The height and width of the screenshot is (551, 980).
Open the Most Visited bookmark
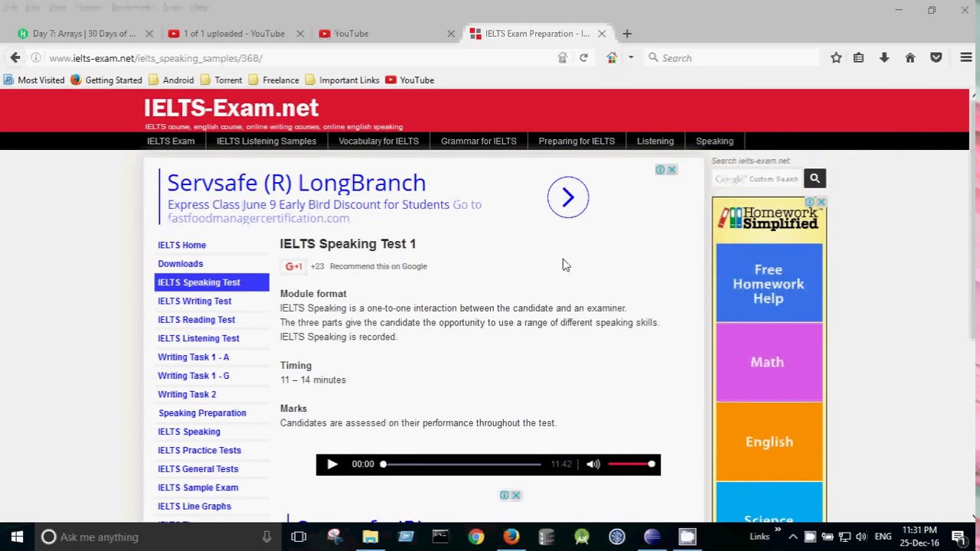pos(34,80)
